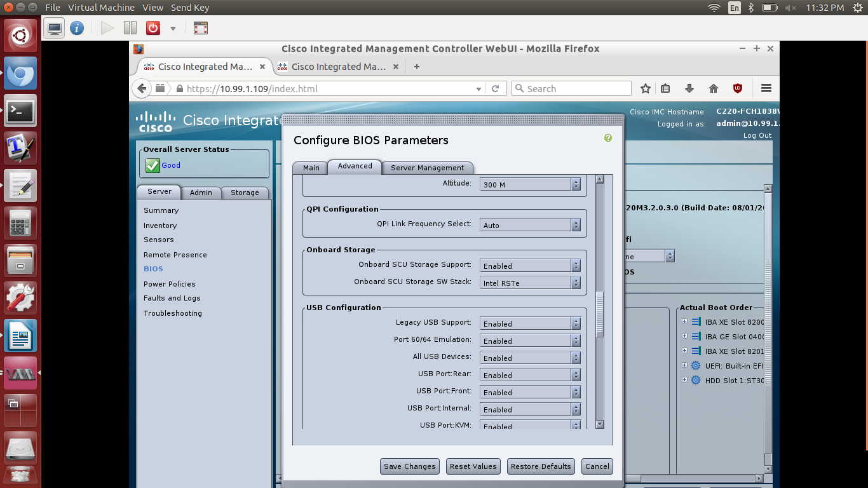Open Virtual Machine menu
868x488 pixels.
coord(101,8)
